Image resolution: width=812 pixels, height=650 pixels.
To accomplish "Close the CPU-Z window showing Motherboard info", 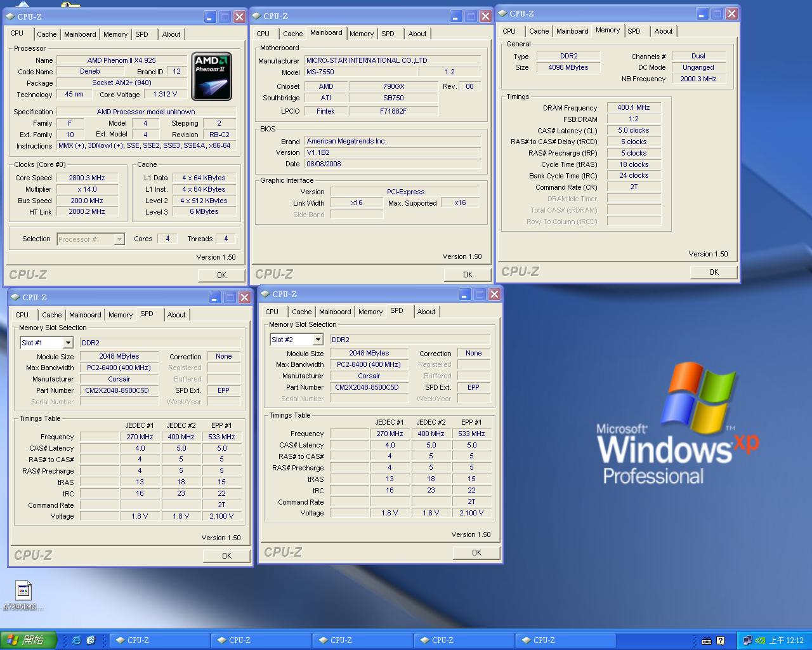I will click(485, 17).
